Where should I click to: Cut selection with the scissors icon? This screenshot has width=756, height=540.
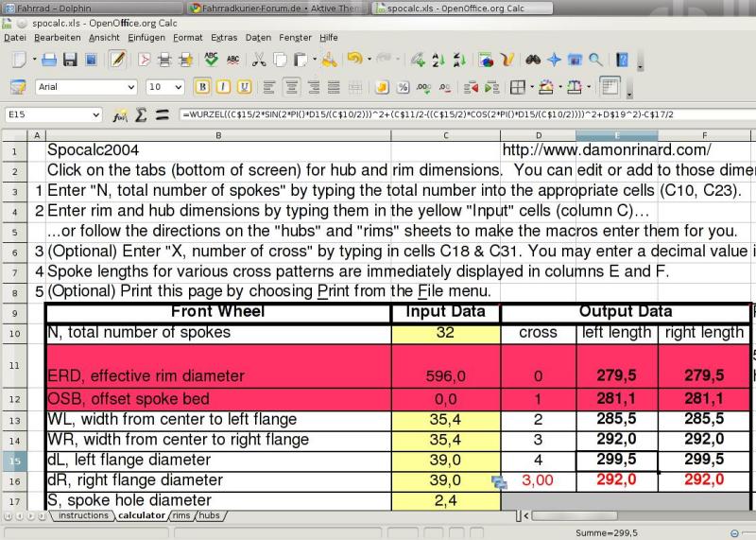(x=259, y=60)
